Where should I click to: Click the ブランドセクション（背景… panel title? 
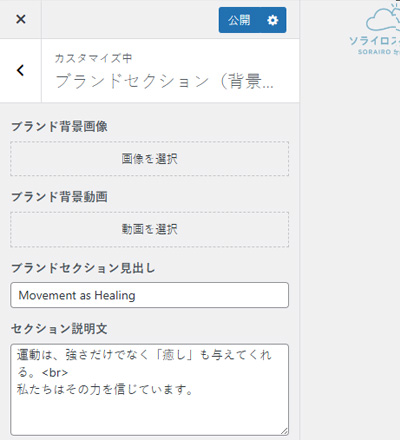coord(164,81)
